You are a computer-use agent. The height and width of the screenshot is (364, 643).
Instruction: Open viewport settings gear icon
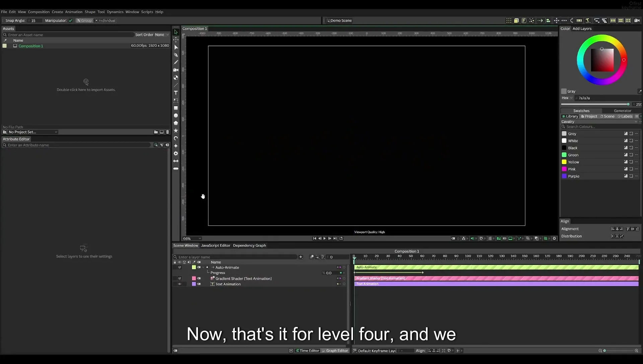(x=554, y=239)
